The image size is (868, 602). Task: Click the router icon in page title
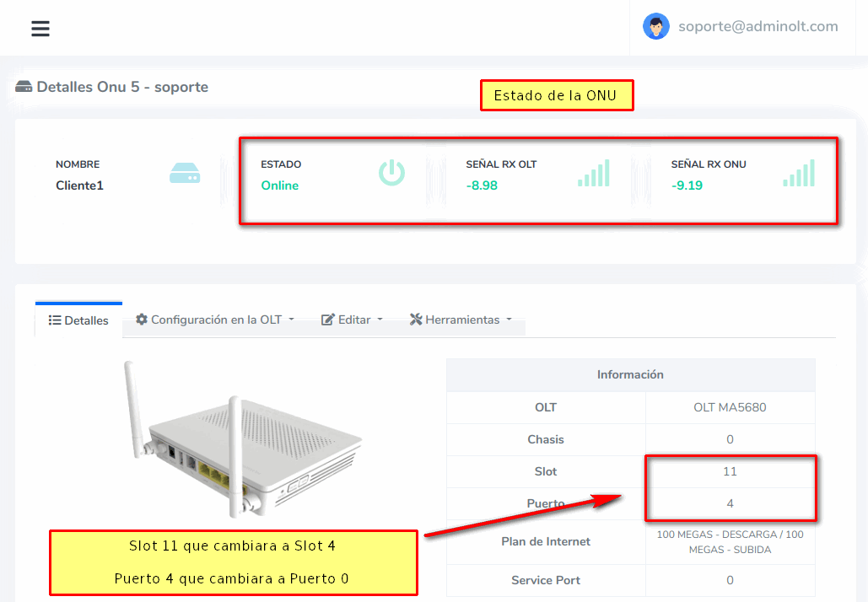tap(24, 87)
